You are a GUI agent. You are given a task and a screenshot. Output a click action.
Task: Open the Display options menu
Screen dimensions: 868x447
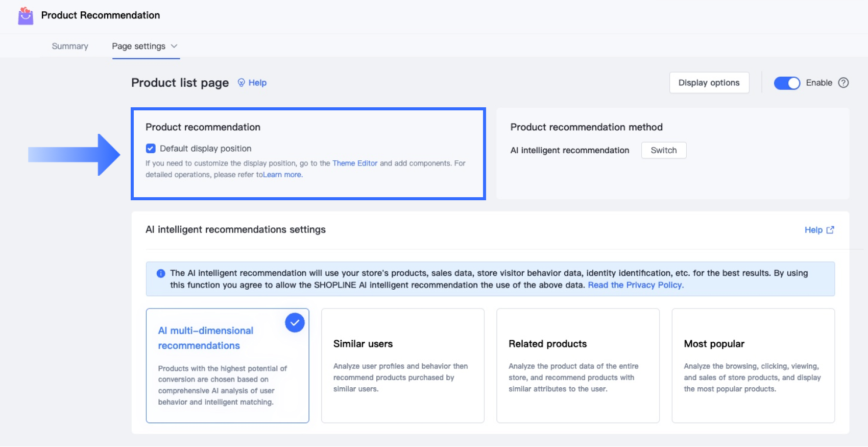(x=709, y=83)
